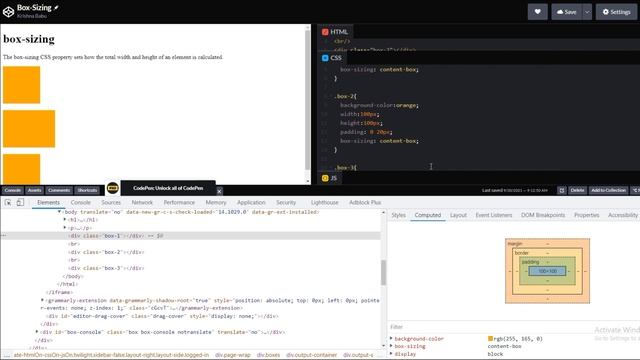
Task: Click the 100×100 content box in box model
Action: (547, 271)
